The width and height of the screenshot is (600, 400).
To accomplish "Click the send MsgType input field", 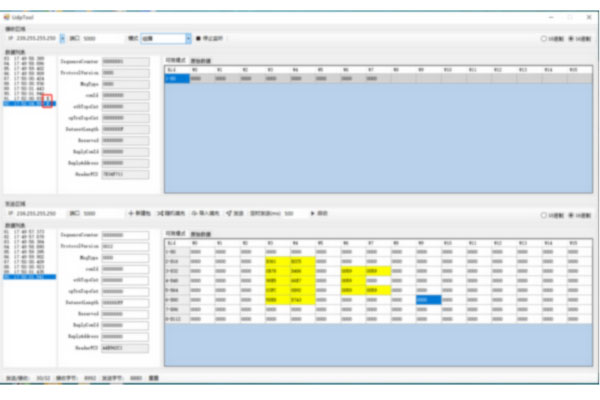I will pos(126,258).
